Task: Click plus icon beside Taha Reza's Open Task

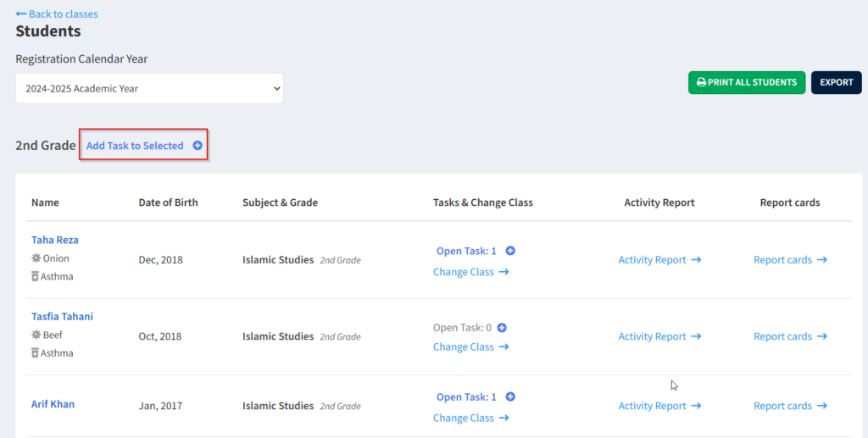Action: click(x=510, y=251)
